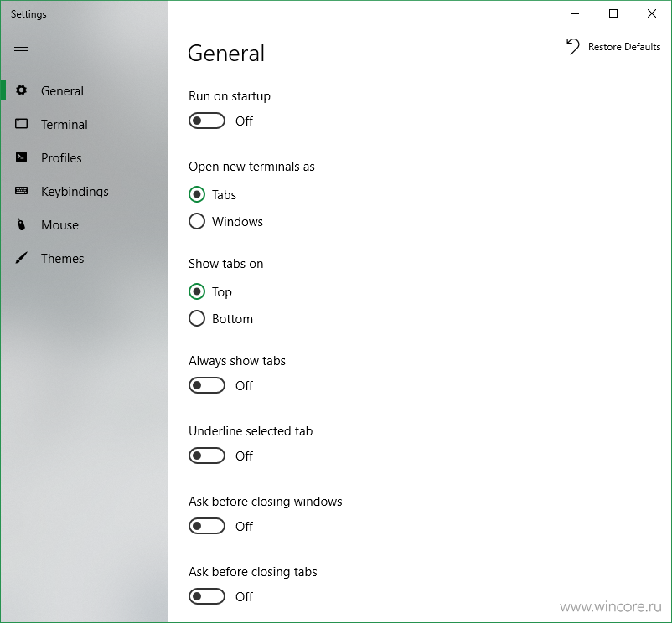Toggle Run on startup switch
Image resolution: width=672 pixels, height=623 pixels.
click(x=207, y=121)
